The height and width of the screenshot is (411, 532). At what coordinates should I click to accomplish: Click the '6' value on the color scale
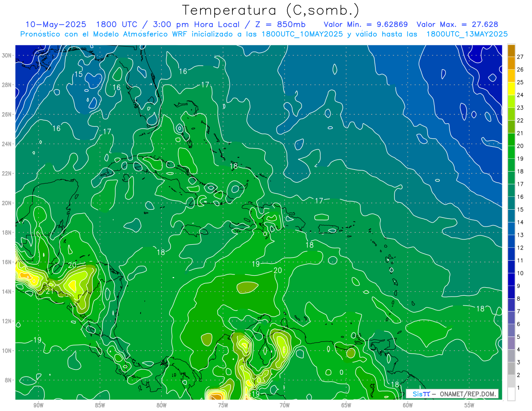[x=519, y=324]
